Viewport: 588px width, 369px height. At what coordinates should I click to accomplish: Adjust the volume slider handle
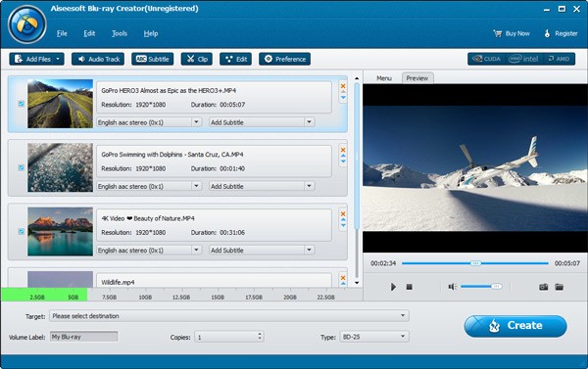click(x=496, y=287)
